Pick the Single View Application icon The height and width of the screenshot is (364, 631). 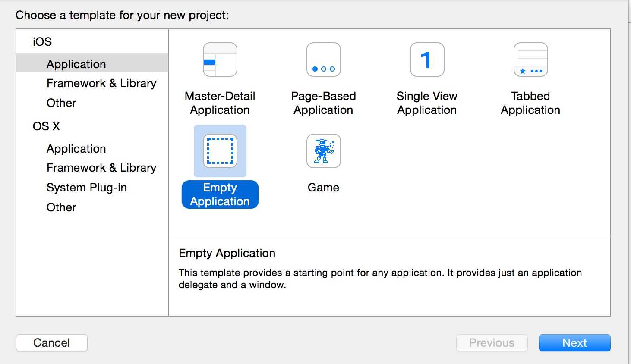pos(427,60)
